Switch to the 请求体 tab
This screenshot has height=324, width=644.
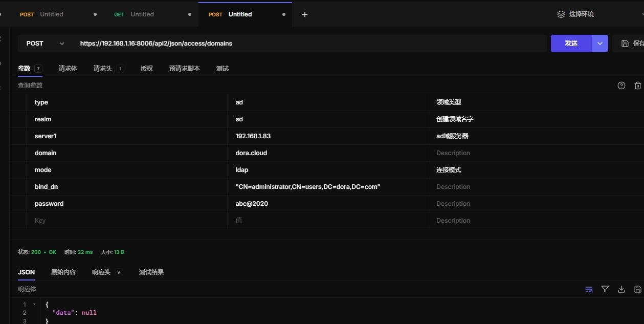(68, 69)
